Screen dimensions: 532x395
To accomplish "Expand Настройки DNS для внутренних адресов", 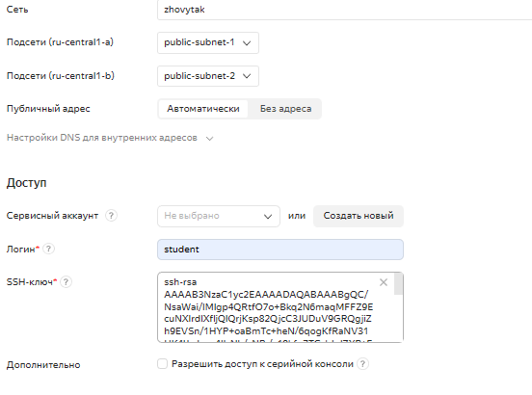I will pos(110,138).
